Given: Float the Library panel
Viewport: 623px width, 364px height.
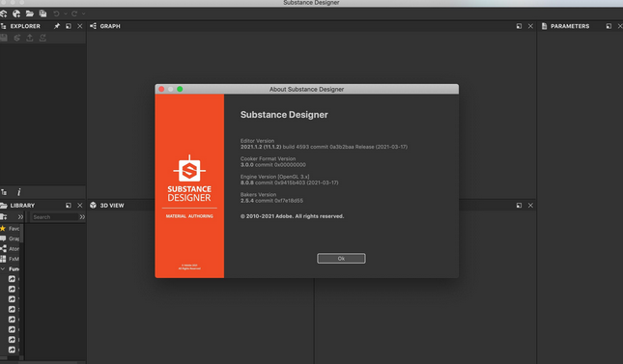Looking at the screenshot, I should pos(69,206).
